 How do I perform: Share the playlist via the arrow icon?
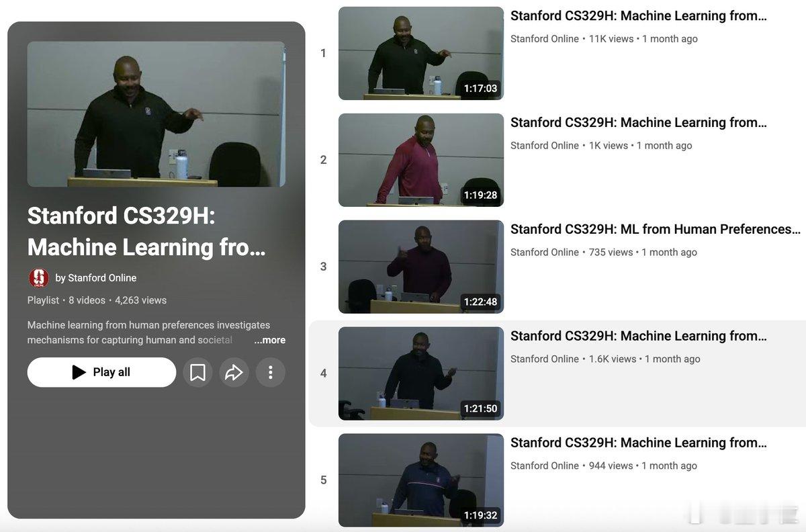click(x=234, y=372)
